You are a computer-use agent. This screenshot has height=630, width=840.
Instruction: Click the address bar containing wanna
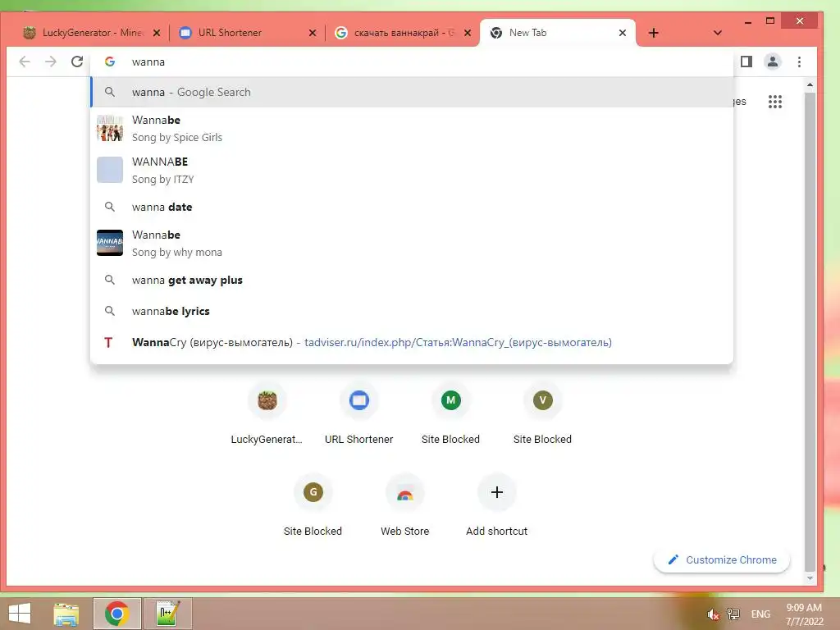point(412,62)
